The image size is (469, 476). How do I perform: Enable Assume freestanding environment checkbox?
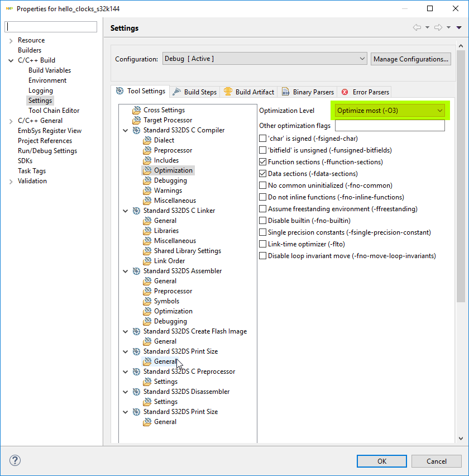[x=263, y=209]
